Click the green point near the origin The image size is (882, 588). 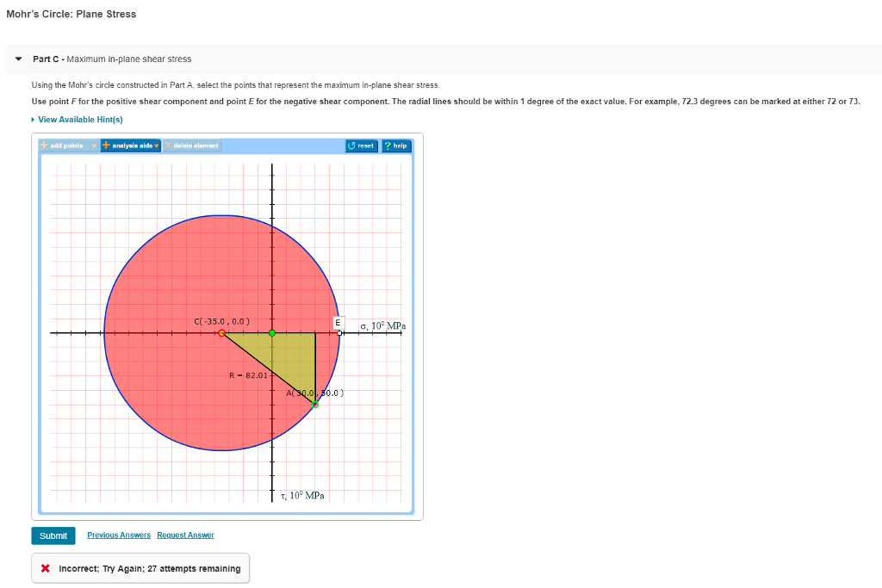(x=272, y=331)
